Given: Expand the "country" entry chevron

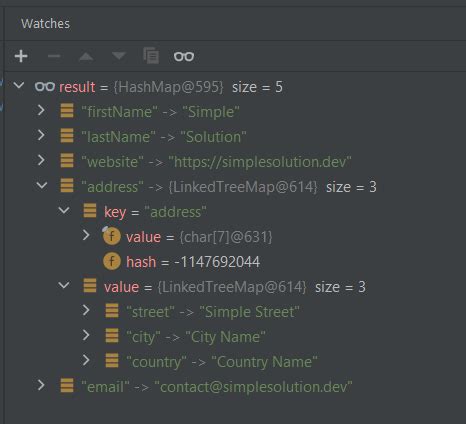Looking at the screenshot, I should (86, 360).
